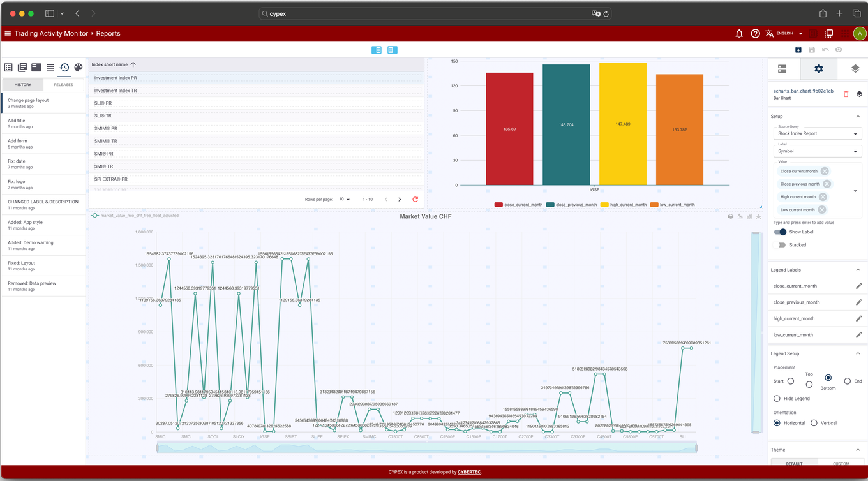The width and height of the screenshot is (868, 481).
Task: Open the help question mark icon
Action: 755,34
